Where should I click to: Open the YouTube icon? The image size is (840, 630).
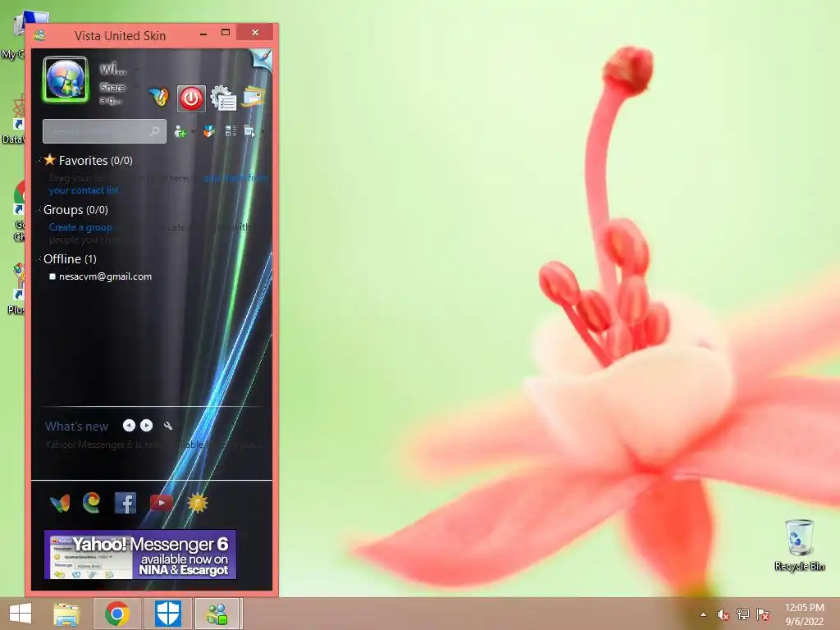point(162,503)
